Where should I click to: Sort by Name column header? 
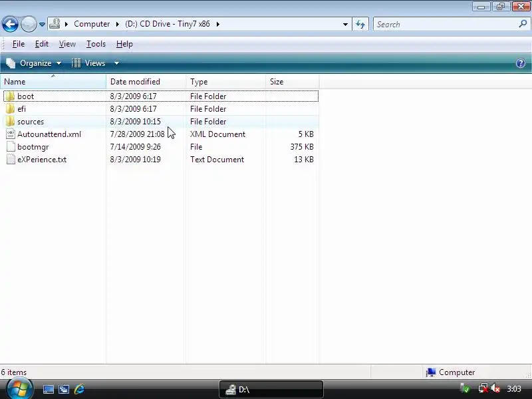[53, 82]
